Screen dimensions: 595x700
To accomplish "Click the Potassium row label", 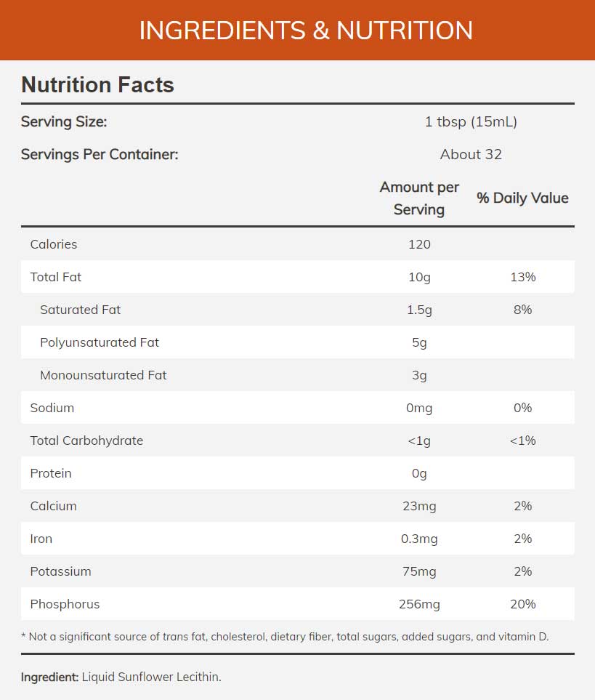I will point(60,571).
